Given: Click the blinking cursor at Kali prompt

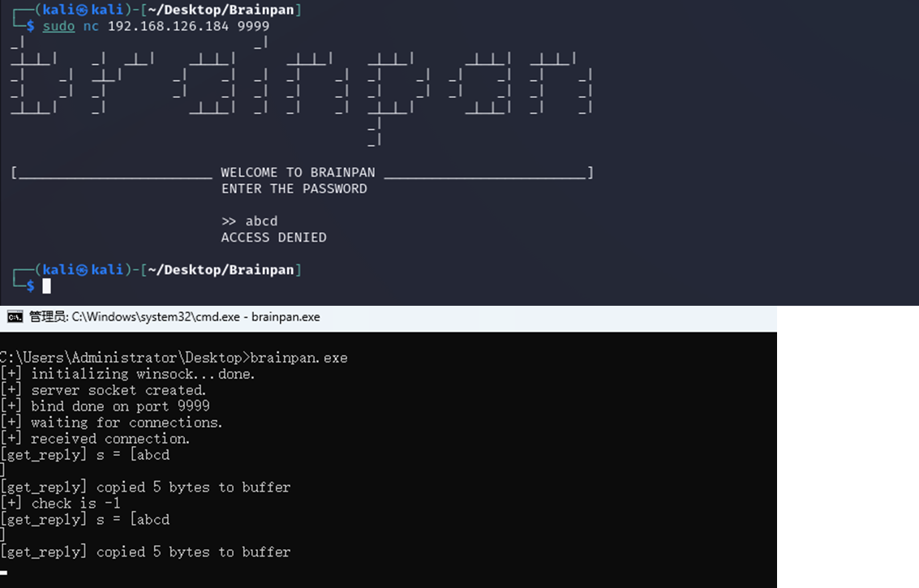Looking at the screenshot, I should click(x=47, y=286).
